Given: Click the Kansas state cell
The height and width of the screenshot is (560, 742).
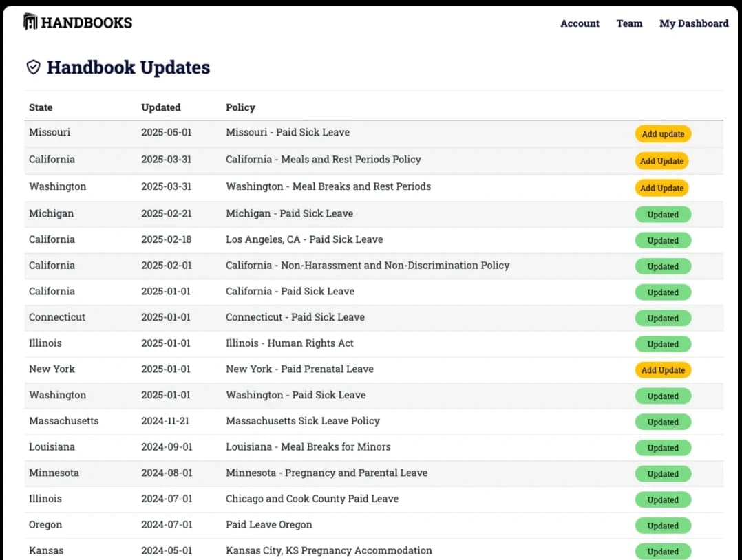Looking at the screenshot, I should [46, 550].
